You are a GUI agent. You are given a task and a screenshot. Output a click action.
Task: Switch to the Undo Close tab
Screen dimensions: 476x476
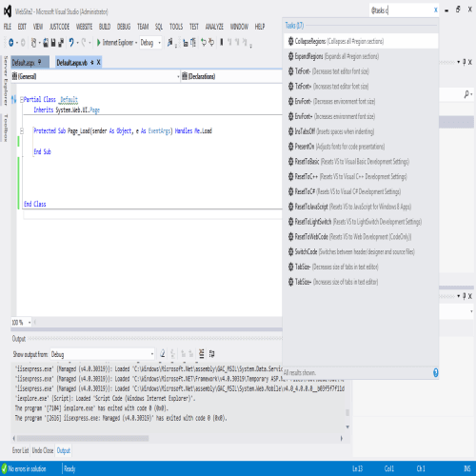coord(43,450)
